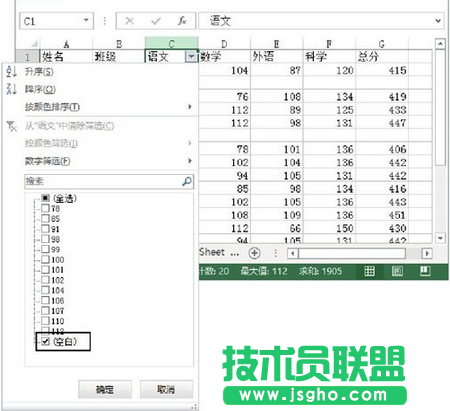This screenshot has height=411, width=450.
Task: Click the confirm checkmark in formula bar
Action: click(156, 21)
